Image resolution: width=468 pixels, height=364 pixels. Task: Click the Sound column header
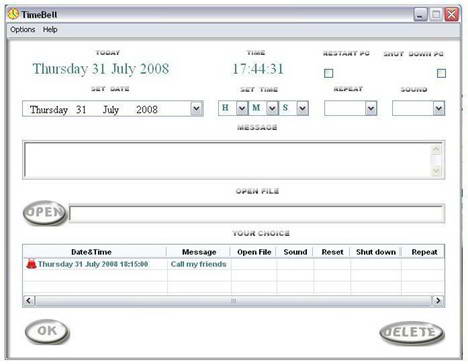295,252
